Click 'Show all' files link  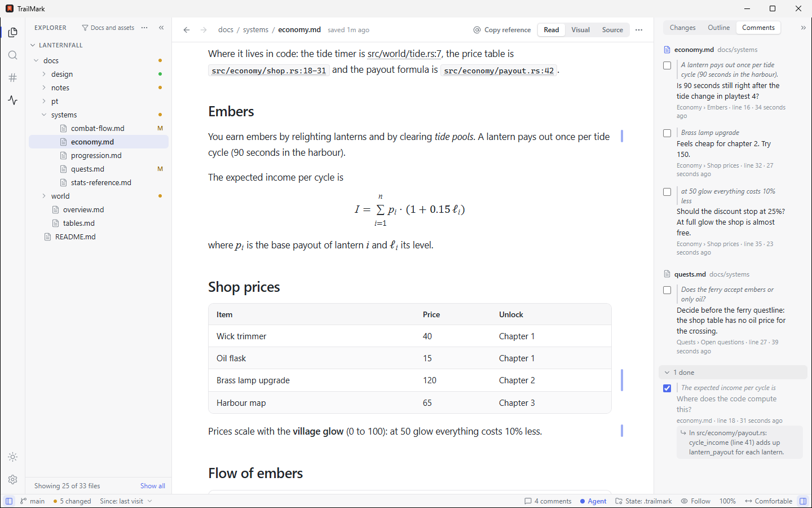pyautogui.click(x=153, y=486)
